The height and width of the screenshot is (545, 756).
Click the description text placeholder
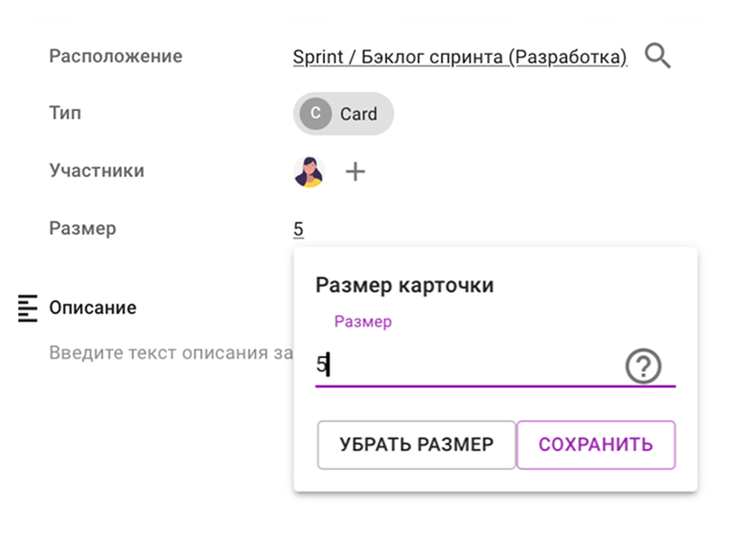click(x=171, y=353)
